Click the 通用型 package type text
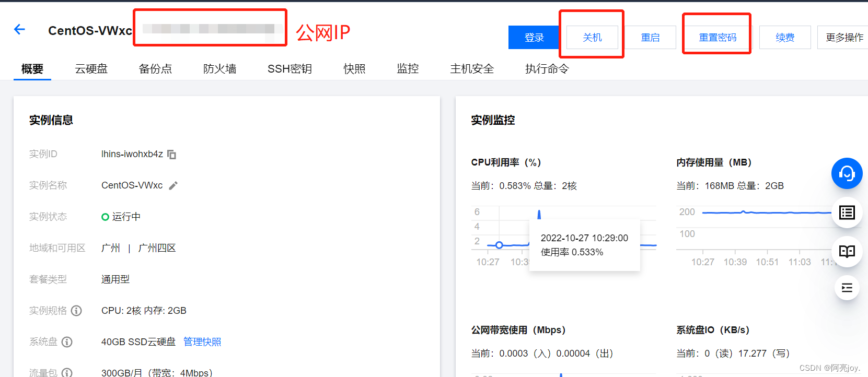Viewport: 868px width, 377px height. (x=115, y=279)
